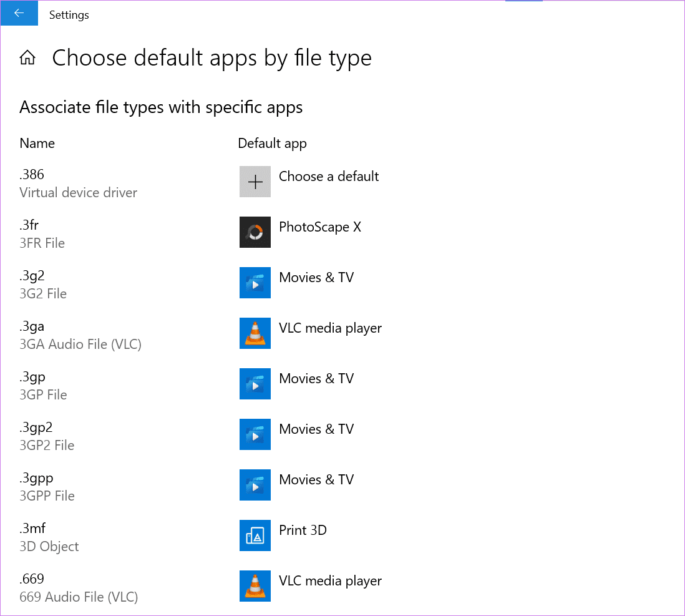This screenshot has width=685, height=616.
Task: Click 'Movies & TV' label for .3g2
Action: 316,278
